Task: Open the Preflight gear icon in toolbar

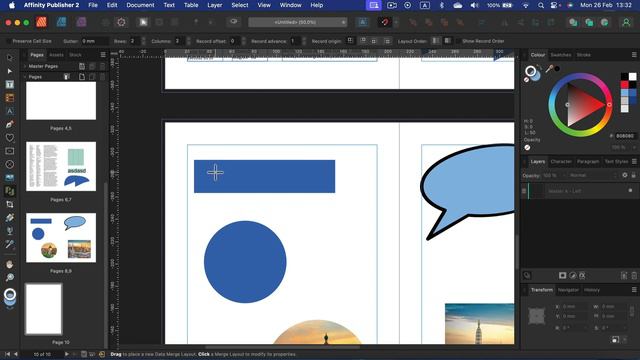Action: pyautogui.click(x=121, y=22)
